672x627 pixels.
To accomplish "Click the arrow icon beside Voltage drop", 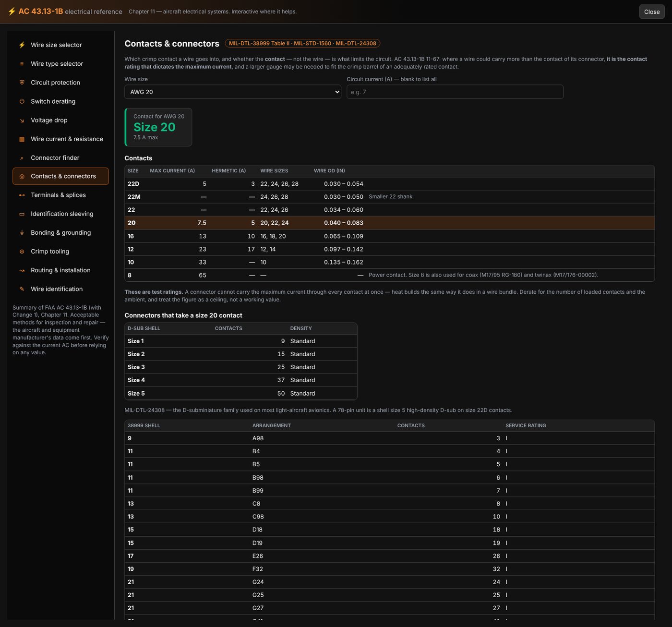I will tap(22, 121).
